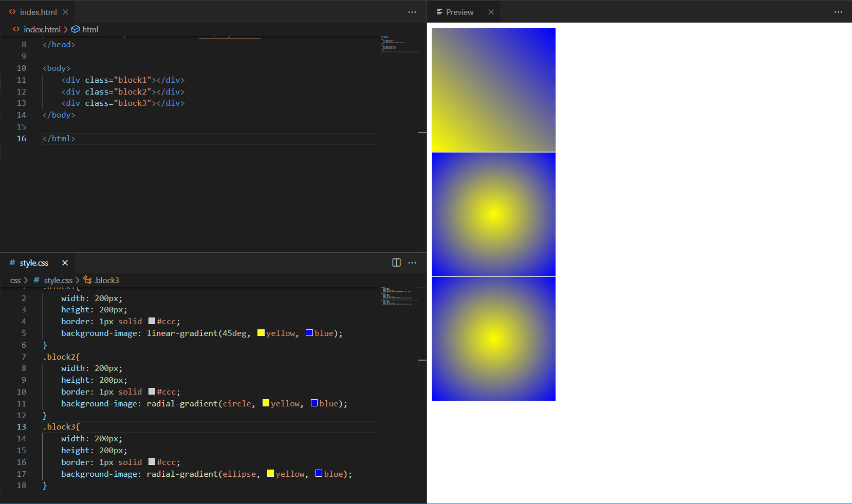Open the css folder breadcrumb
This screenshot has height=504, width=852.
[x=15, y=281]
